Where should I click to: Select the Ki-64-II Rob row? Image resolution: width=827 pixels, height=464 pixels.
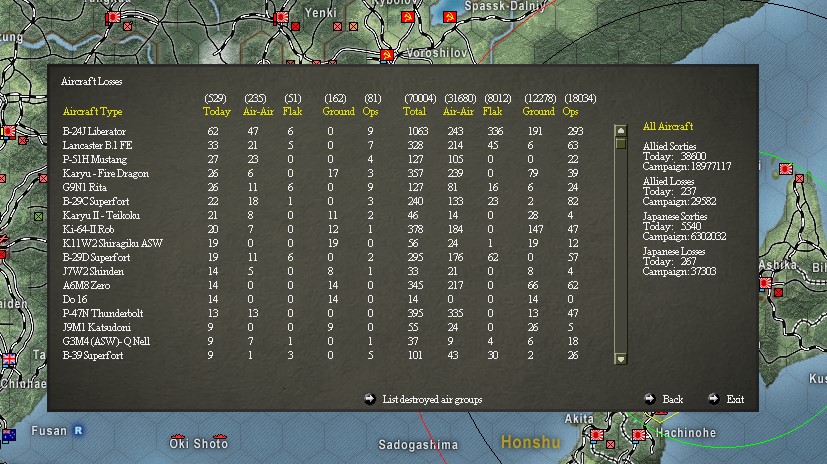click(x=323, y=229)
